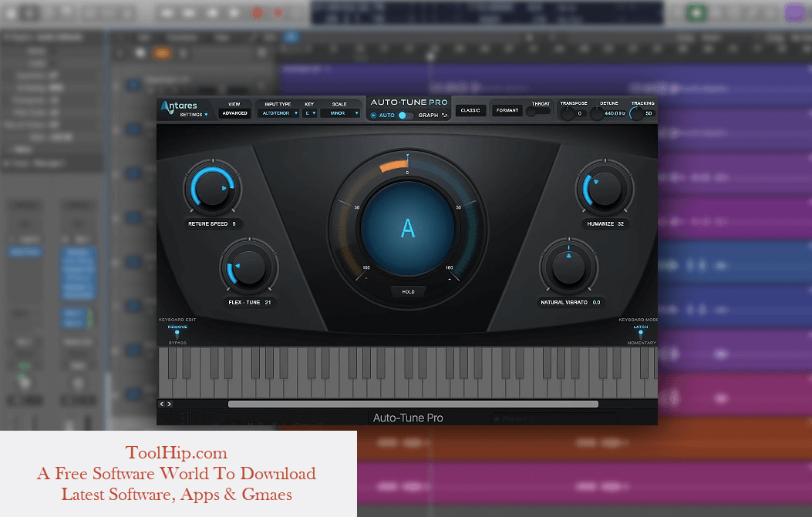Image resolution: width=812 pixels, height=517 pixels.
Task: Click the Auto mode play icon
Action: click(x=373, y=115)
